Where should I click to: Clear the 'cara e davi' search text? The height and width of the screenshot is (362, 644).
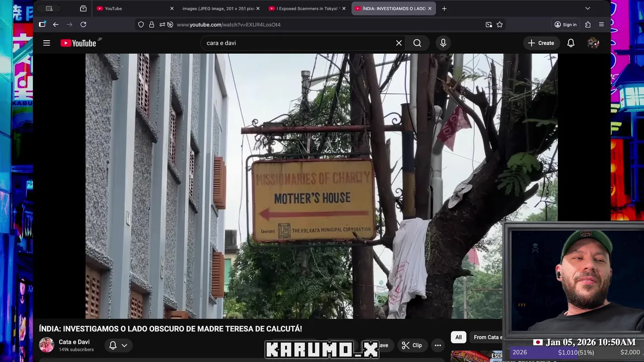click(399, 43)
